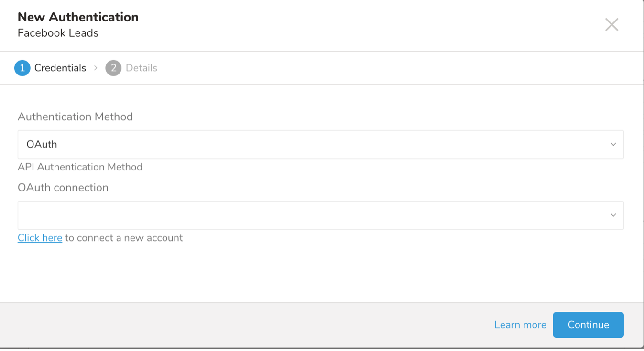The height and width of the screenshot is (351, 644).
Task: Click the 'to connect a new account' text
Action: tap(124, 238)
